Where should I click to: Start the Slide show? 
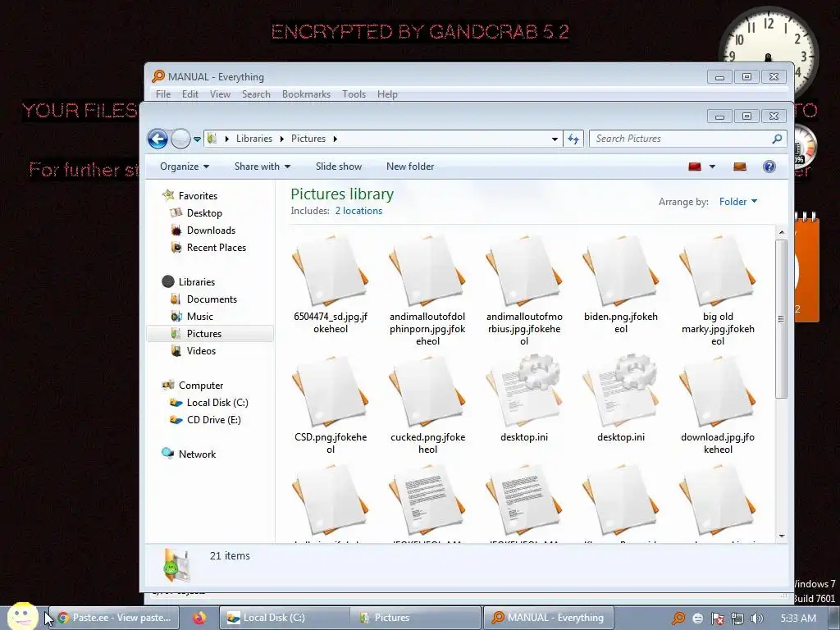tap(339, 167)
